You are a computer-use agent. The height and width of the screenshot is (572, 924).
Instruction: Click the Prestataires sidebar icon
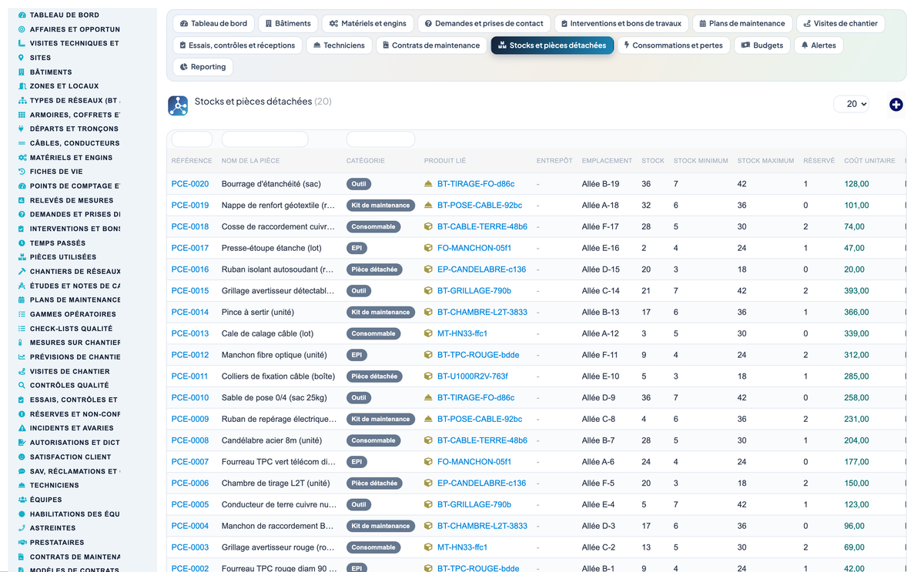pyautogui.click(x=22, y=542)
